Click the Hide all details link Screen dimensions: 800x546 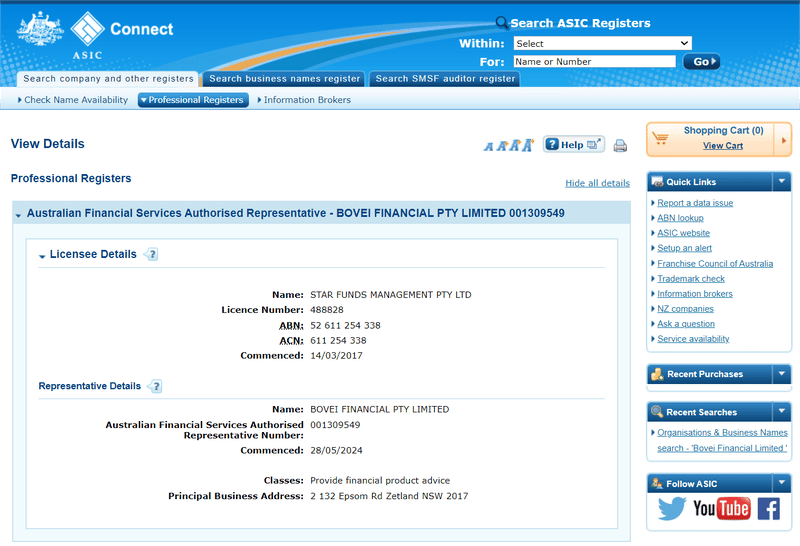point(597,183)
